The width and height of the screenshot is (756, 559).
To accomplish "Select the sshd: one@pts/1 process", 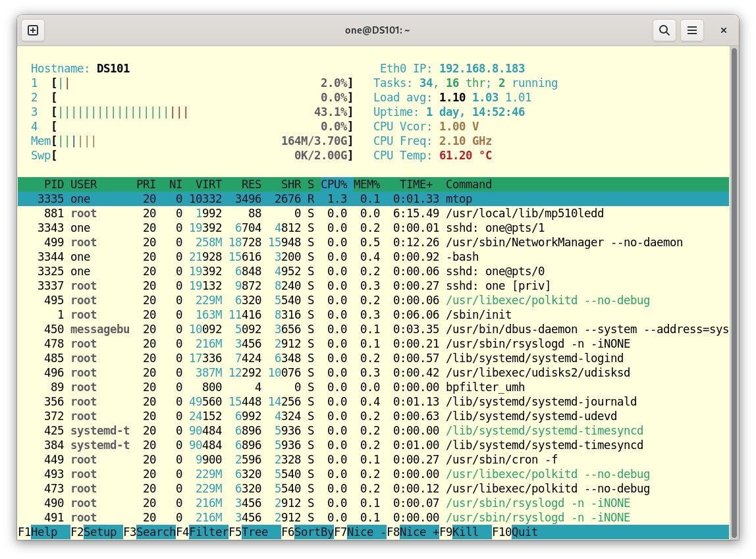I will pos(373,228).
